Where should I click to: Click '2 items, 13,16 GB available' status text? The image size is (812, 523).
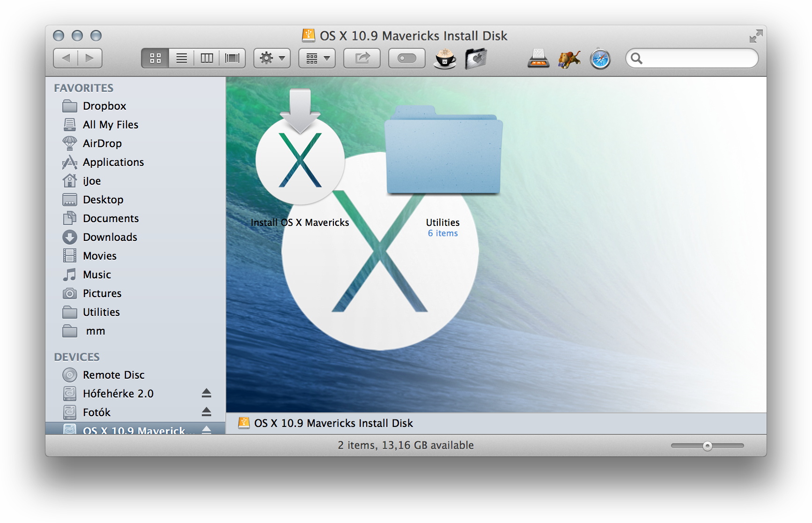406,445
